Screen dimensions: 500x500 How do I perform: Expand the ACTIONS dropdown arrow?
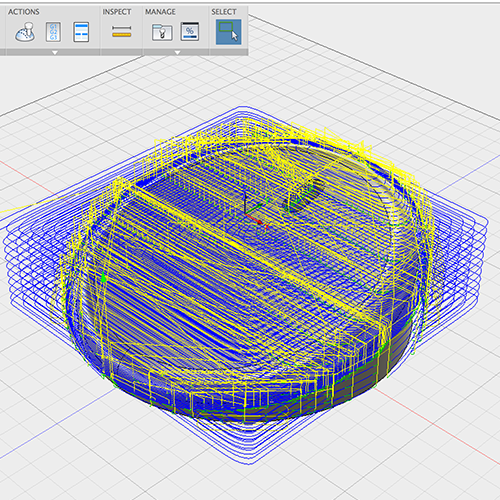(x=55, y=53)
